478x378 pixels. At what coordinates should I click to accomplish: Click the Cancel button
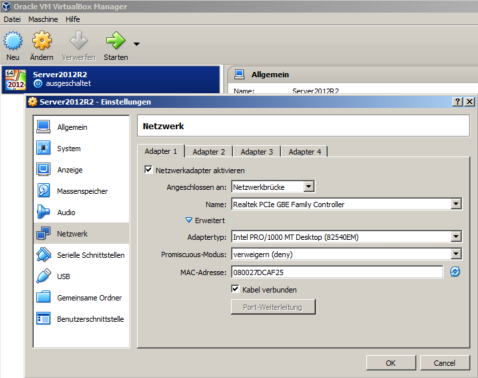pyautogui.click(x=445, y=363)
